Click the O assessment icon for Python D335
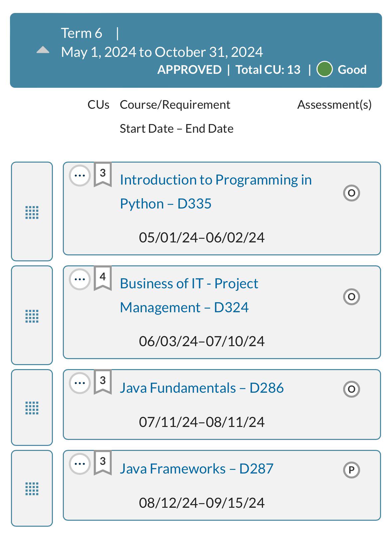Viewport: 392px width, 544px height. pos(351,193)
